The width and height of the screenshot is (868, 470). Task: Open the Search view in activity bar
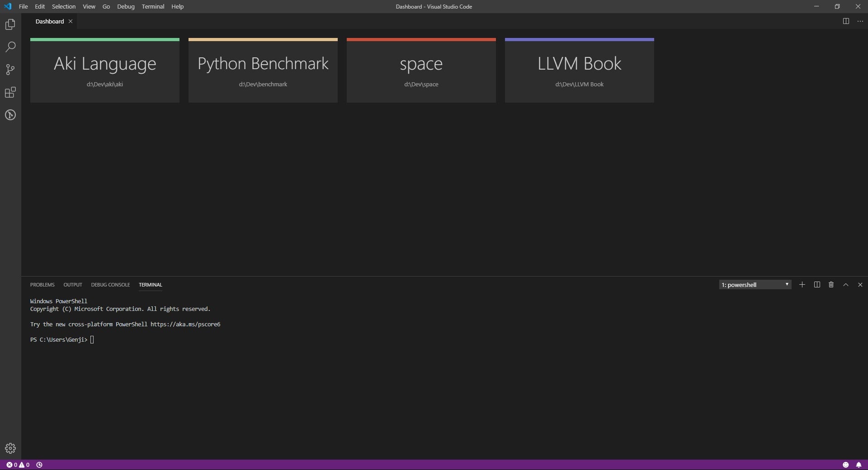[10, 47]
